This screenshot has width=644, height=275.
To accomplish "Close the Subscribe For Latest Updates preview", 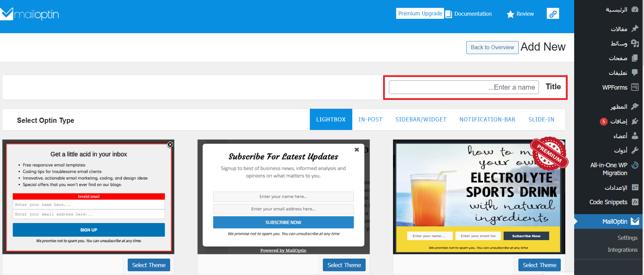I will [357, 150].
